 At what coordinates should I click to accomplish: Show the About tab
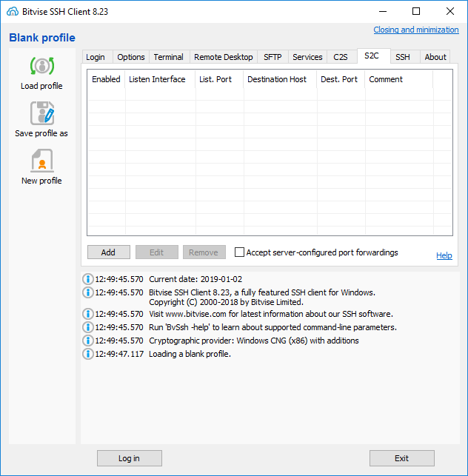(435, 57)
